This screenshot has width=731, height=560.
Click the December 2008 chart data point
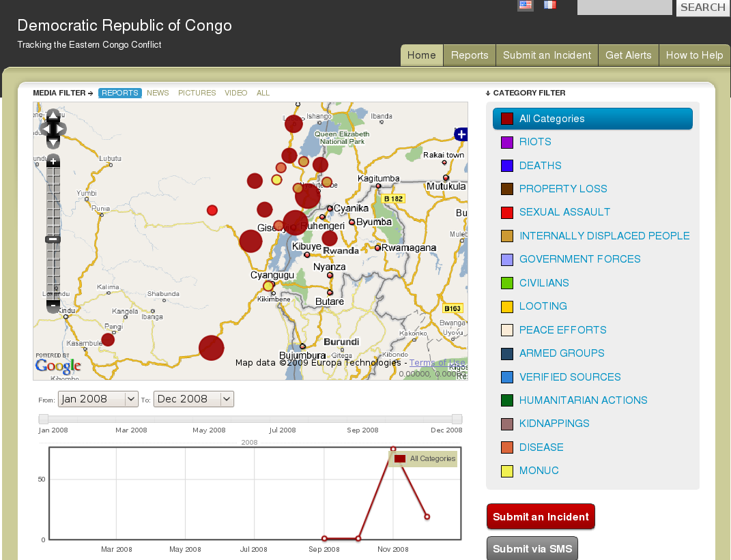(x=427, y=516)
